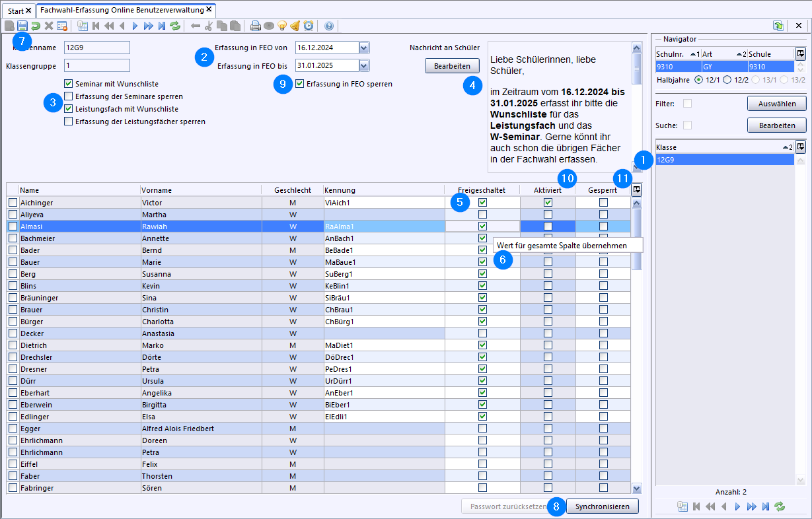The height and width of the screenshot is (519, 812).
Task: Click the Synchronisieren button
Action: [x=603, y=506]
